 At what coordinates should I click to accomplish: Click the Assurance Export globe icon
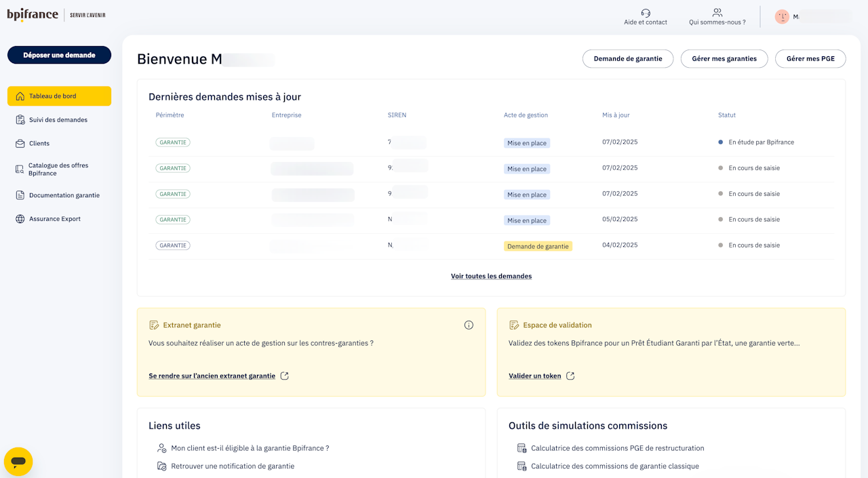pyautogui.click(x=20, y=219)
